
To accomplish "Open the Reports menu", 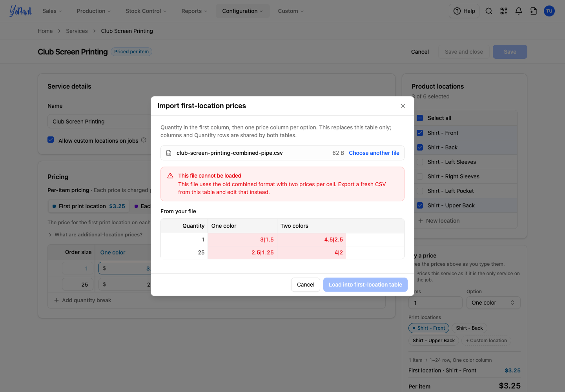I will [x=194, y=11].
